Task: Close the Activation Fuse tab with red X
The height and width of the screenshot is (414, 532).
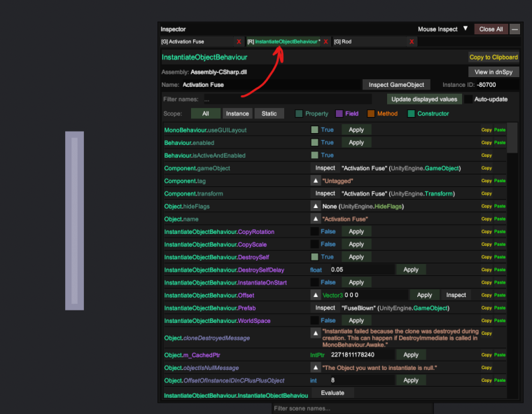Action: coord(239,42)
